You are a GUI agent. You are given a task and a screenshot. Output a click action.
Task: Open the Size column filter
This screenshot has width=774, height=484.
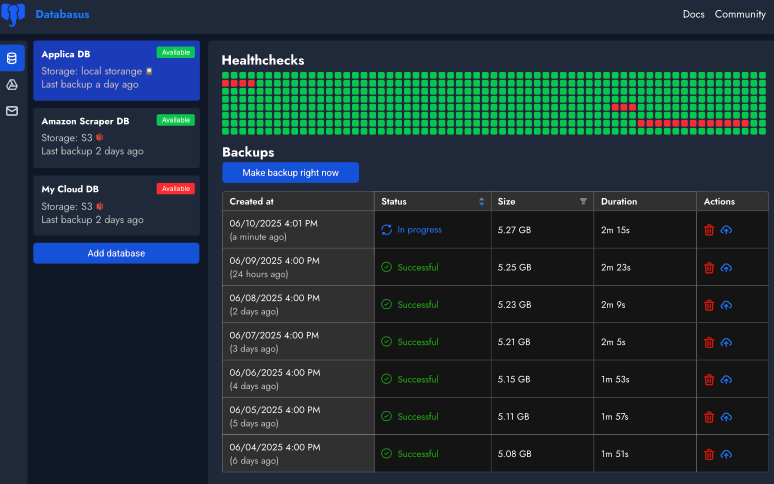(583, 201)
